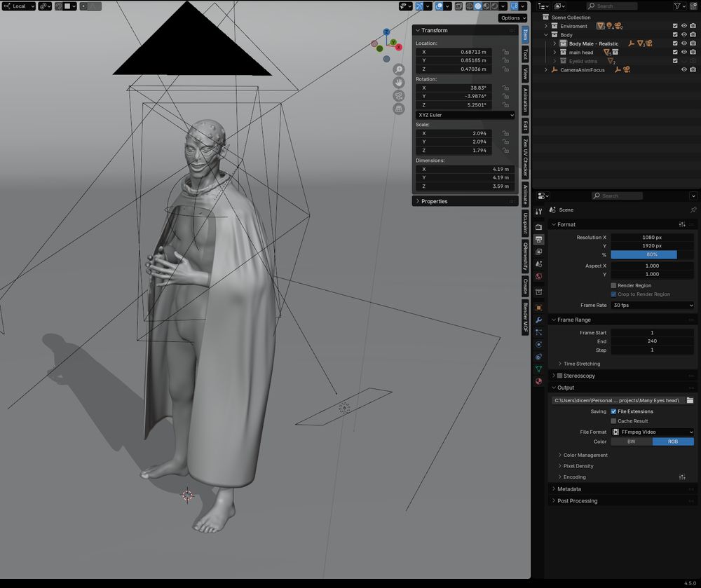Select Solid viewport shading mode
Viewport: 701px width, 588px height.
[478, 6]
